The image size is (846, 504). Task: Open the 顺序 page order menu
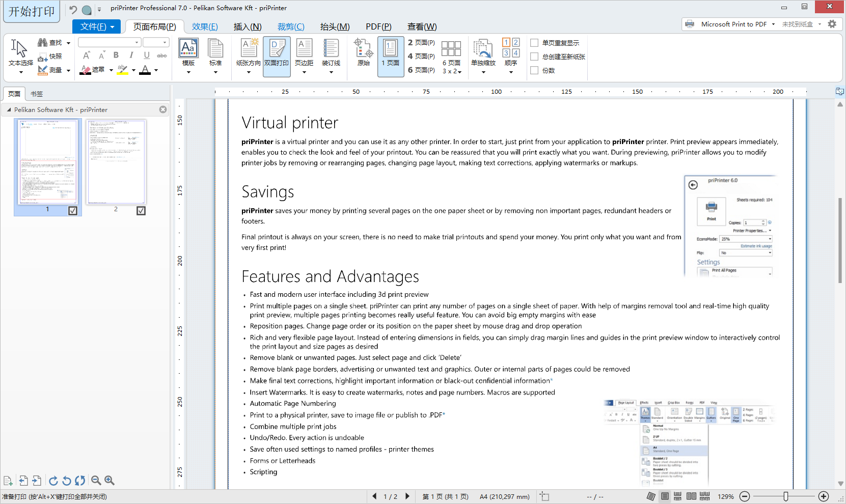click(x=511, y=56)
